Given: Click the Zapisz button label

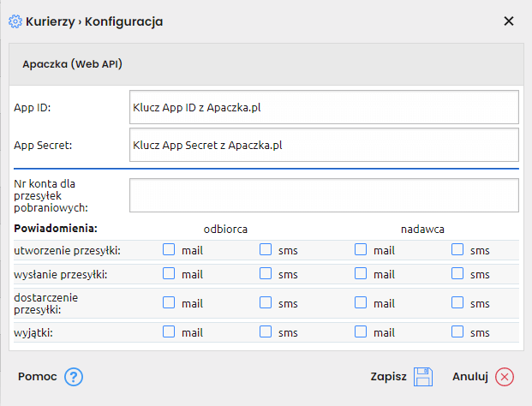Looking at the screenshot, I should (x=388, y=377).
